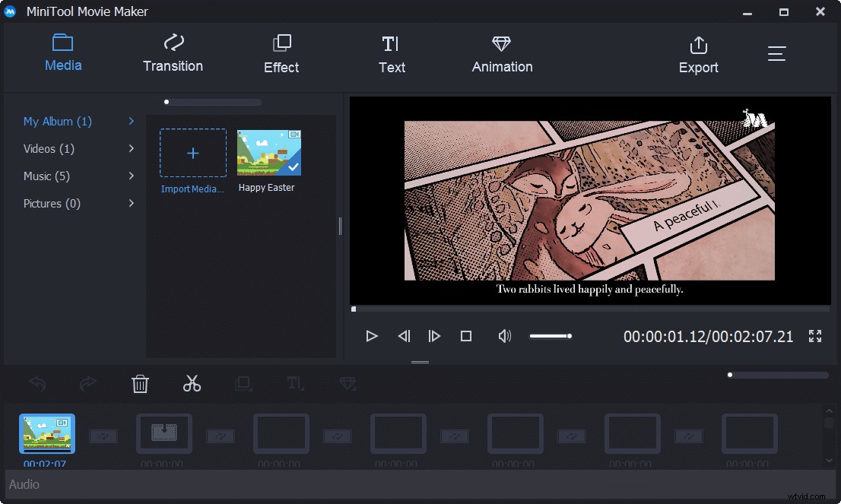The height and width of the screenshot is (504, 841).
Task: Click the undo arrow icon
Action: pyautogui.click(x=37, y=384)
